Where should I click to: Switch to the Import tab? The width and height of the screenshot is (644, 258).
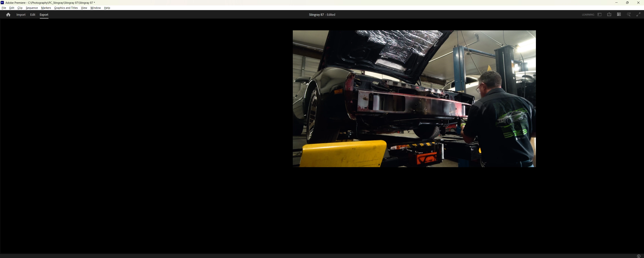[x=21, y=15]
